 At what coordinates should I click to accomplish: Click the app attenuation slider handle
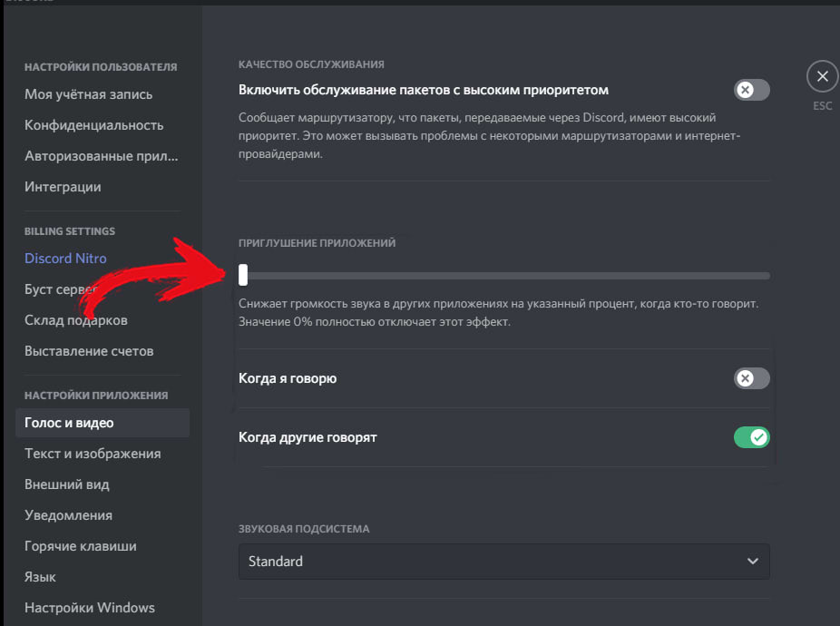243,275
